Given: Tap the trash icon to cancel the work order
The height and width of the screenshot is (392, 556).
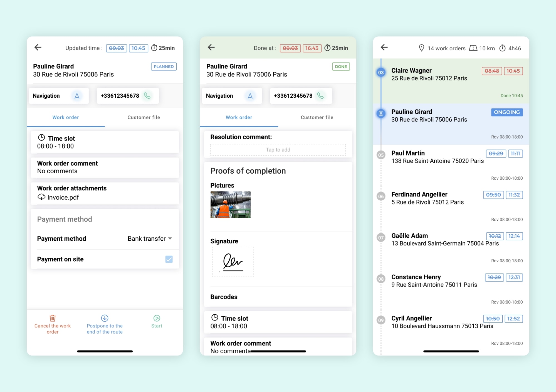Looking at the screenshot, I should tap(53, 318).
